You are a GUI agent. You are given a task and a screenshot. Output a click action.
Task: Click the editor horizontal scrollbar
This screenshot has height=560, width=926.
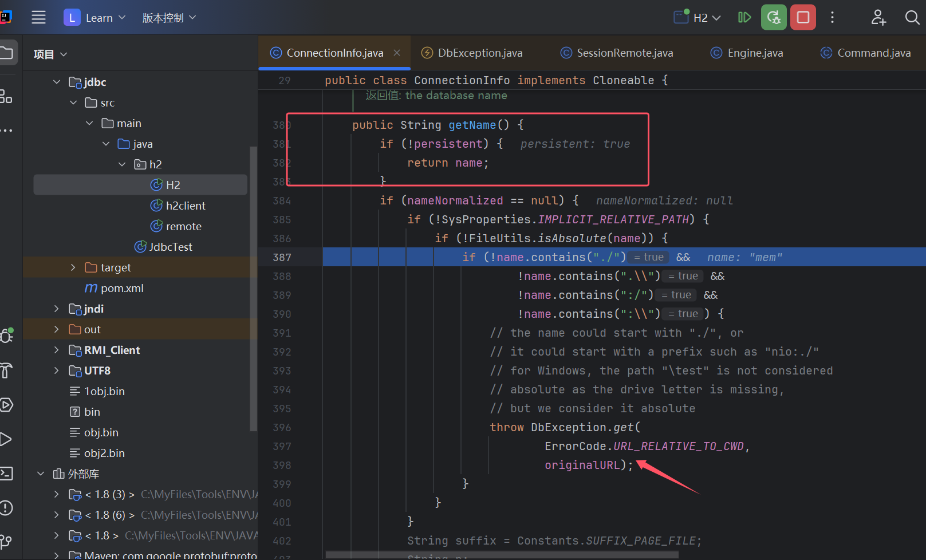coord(502,555)
